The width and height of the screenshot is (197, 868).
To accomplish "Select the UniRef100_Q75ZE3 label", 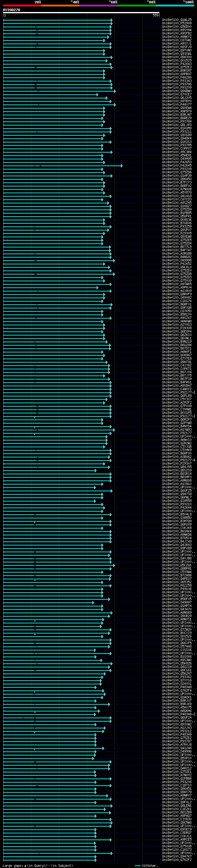I will pyautogui.click(x=177, y=67).
